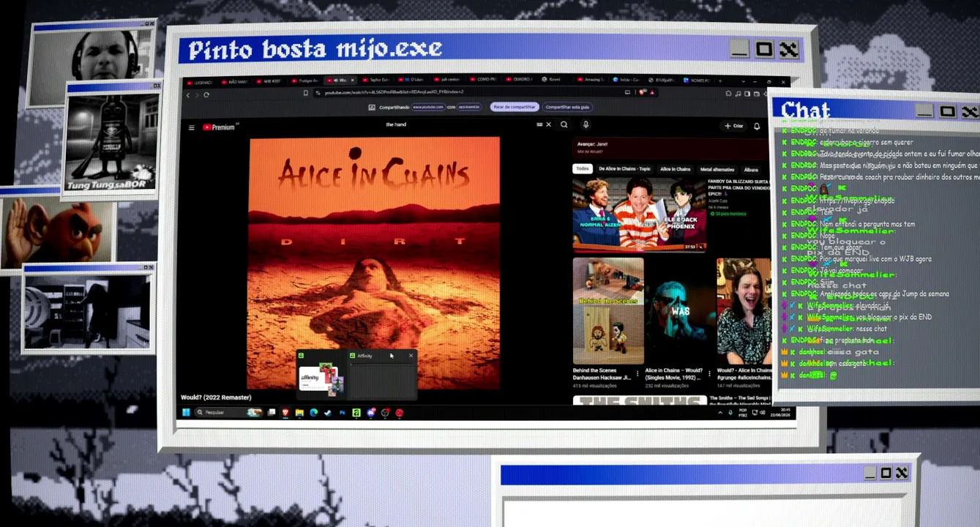This screenshot has width=980, height=527.
Task: Switch to the Taylor browser tab
Action: tap(375, 81)
